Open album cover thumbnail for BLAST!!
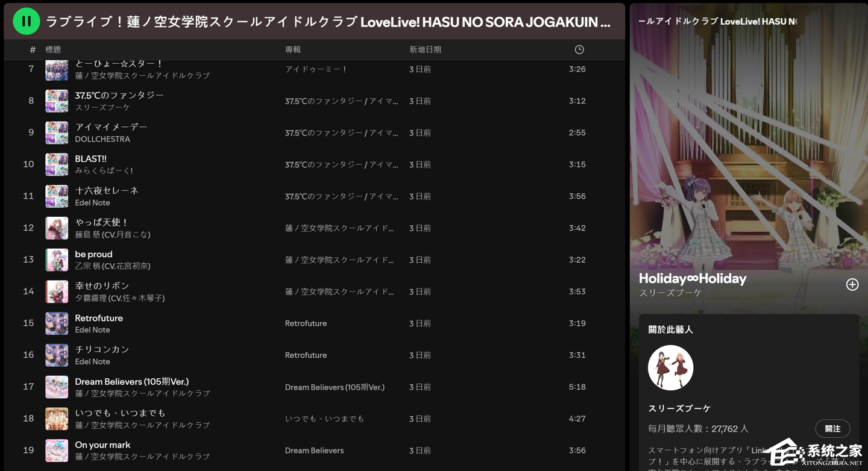 57,164
